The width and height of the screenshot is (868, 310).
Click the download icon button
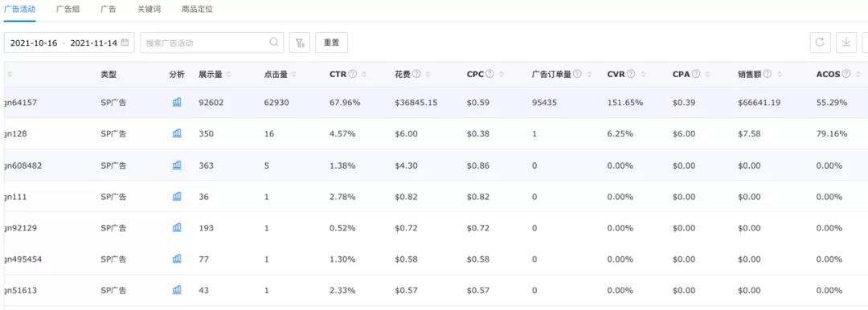(845, 43)
